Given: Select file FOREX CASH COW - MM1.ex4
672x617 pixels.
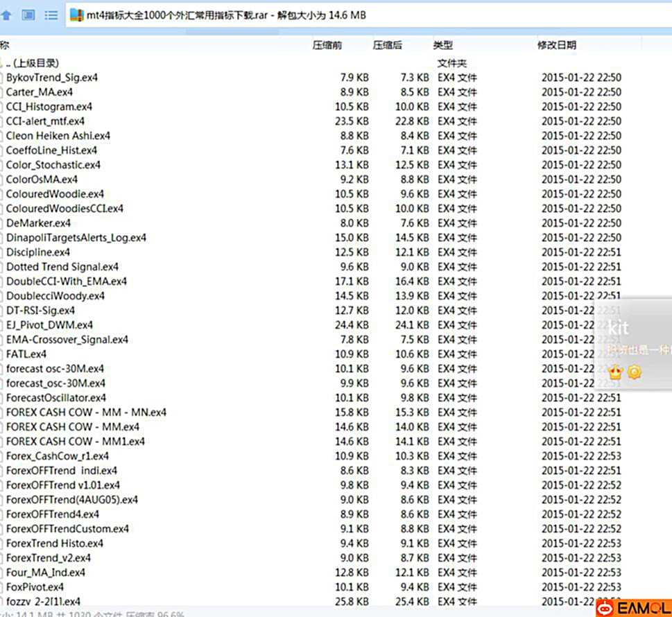Looking at the screenshot, I should point(76,442).
